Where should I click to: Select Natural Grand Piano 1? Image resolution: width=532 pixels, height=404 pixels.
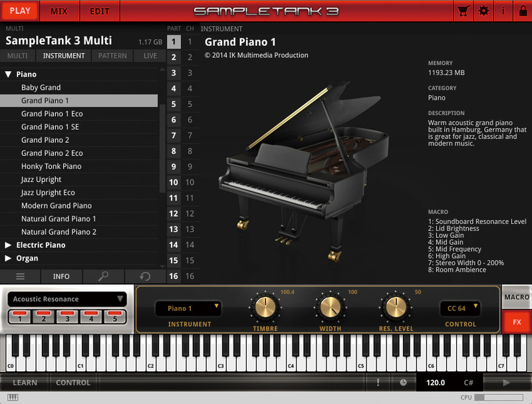[78, 219]
